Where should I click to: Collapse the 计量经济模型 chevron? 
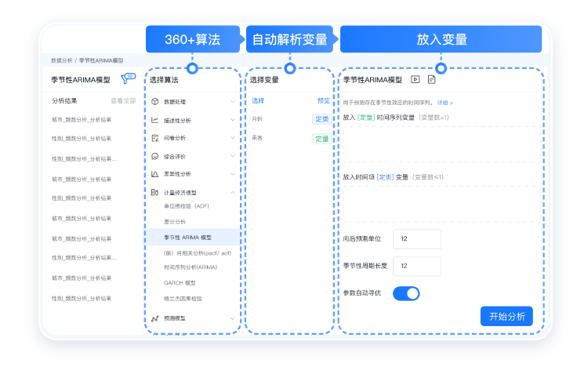233,192
